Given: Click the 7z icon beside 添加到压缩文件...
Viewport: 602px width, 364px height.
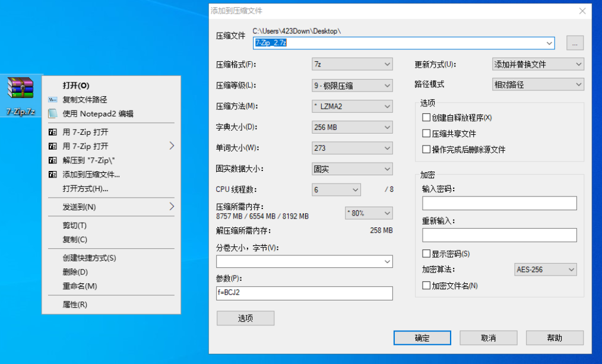Looking at the screenshot, I should click(x=53, y=175).
